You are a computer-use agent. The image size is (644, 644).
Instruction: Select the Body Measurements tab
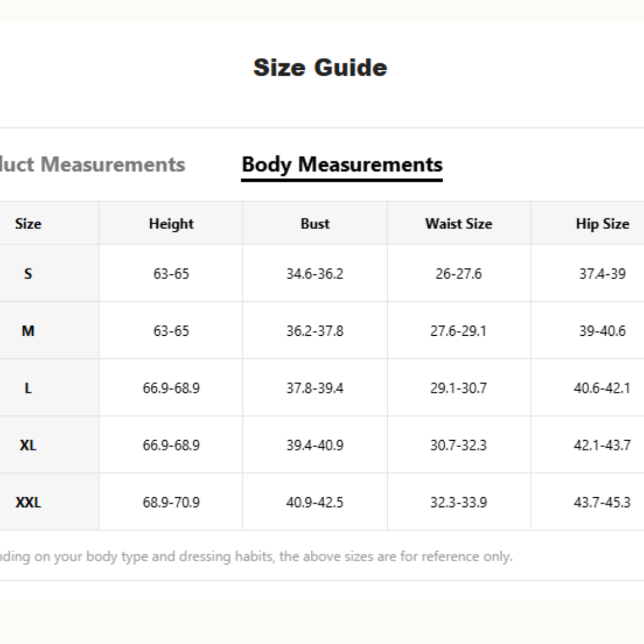(342, 165)
